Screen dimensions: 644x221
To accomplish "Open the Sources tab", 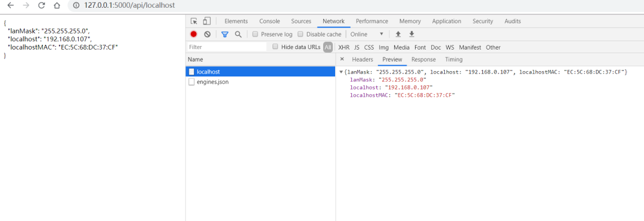I will pyautogui.click(x=301, y=21).
